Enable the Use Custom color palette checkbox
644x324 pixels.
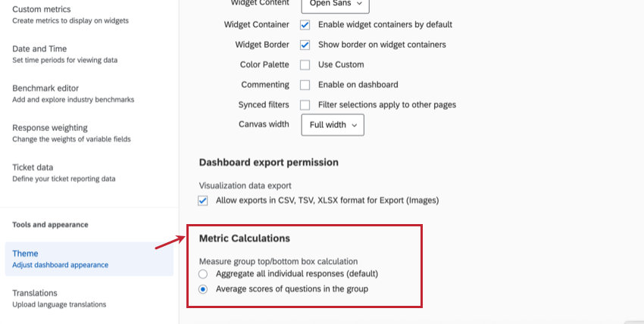(305, 65)
